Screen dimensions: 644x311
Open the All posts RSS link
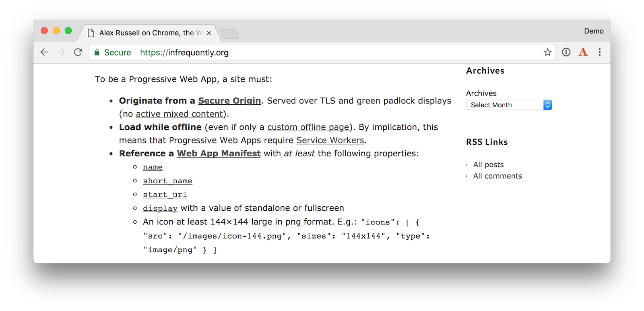click(x=488, y=164)
